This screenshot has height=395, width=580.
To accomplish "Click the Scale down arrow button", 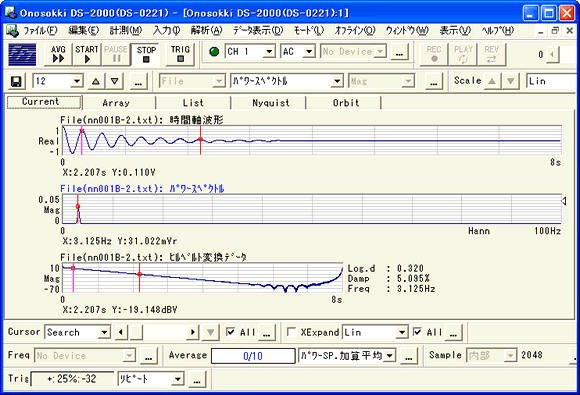I will (x=510, y=81).
